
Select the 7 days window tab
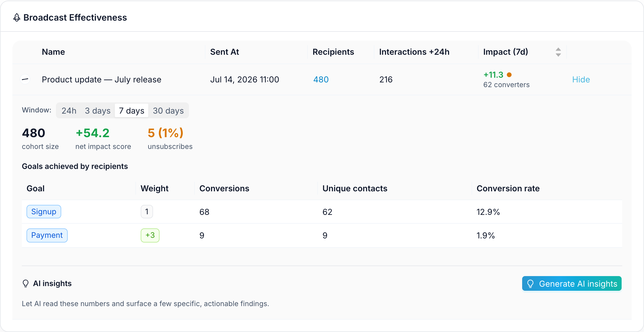pyautogui.click(x=132, y=111)
